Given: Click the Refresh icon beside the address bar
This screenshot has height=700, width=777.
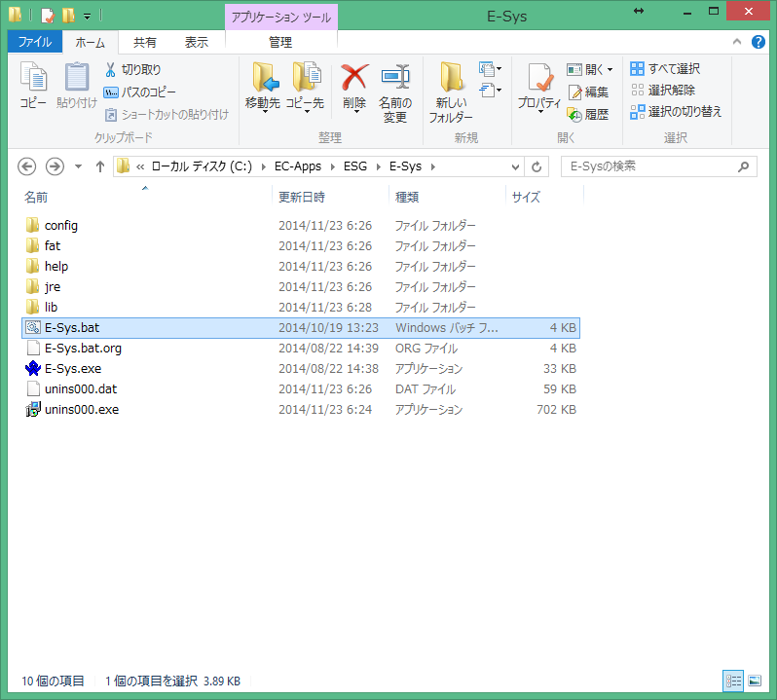Looking at the screenshot, I should pyautogui.click(x=537, y=166).
